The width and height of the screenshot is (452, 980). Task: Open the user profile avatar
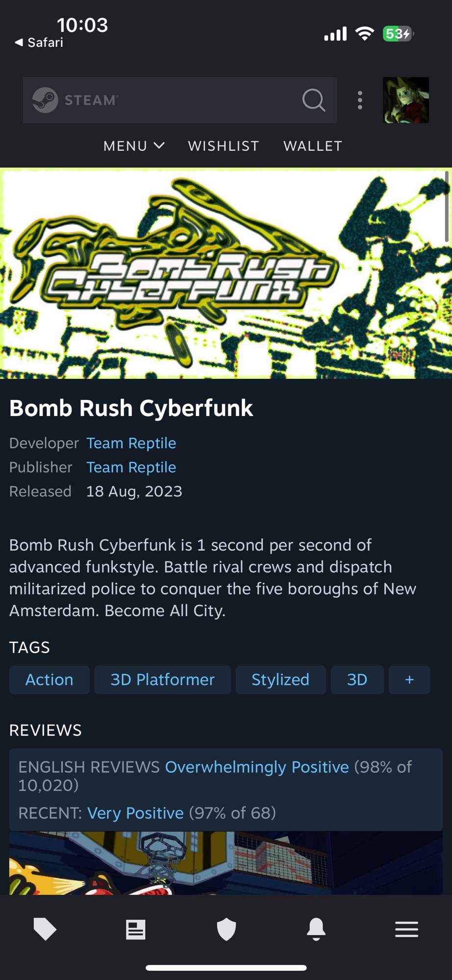click(x=405, y=100)
